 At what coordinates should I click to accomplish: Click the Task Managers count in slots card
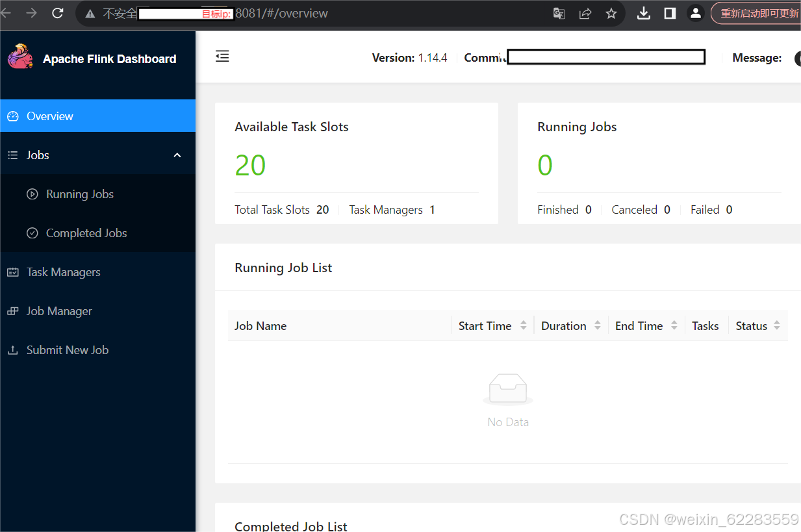tap(433, 210)
